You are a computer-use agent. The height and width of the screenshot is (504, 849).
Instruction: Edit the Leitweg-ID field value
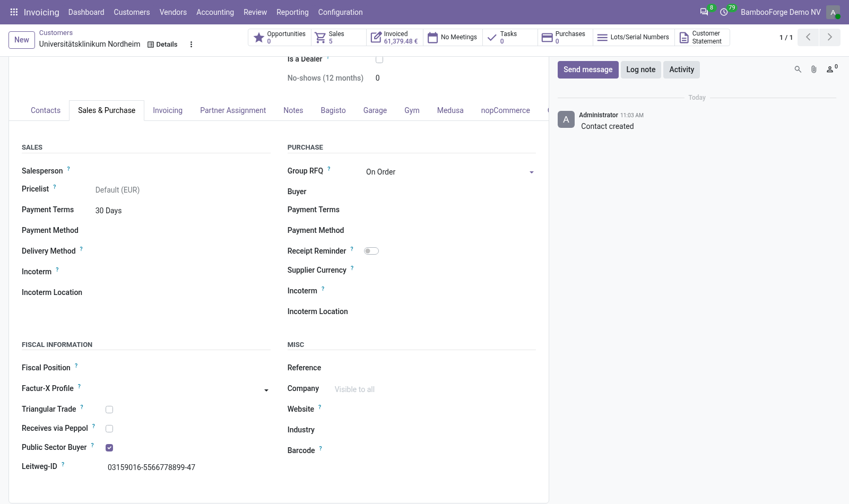(x=188, y=467)
